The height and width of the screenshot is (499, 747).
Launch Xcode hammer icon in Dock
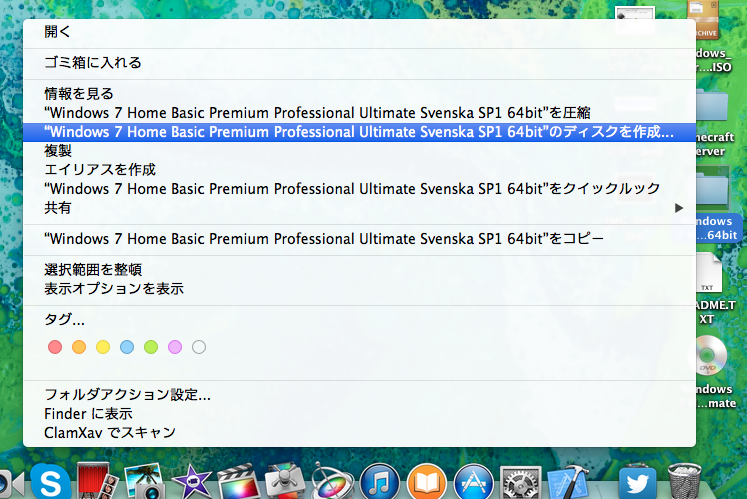pos(568,482)
